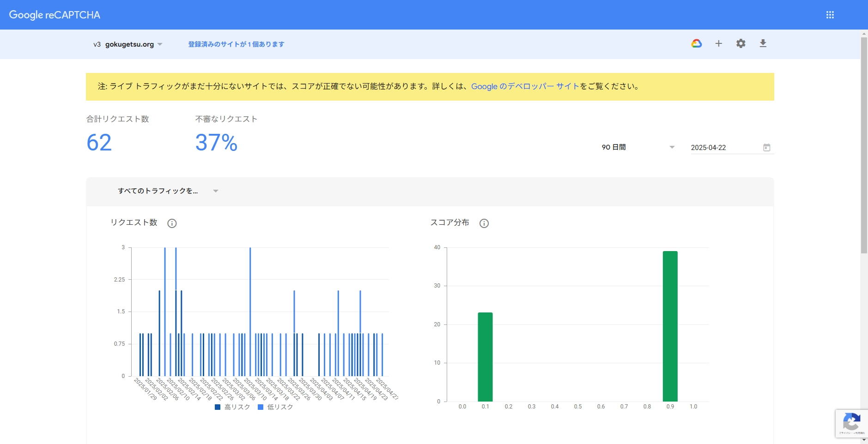Click the page vertical scrollbar

tap(864, 145)
